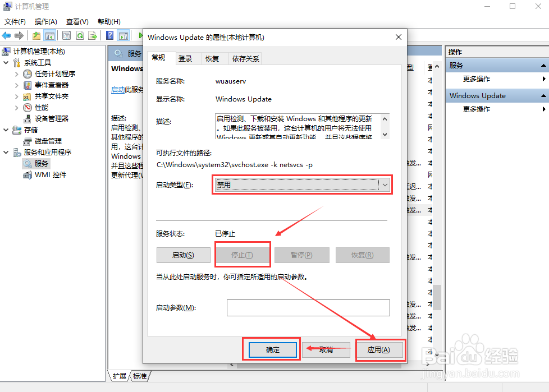The height and width of the screenshot is (392, 549).
Task: Click the description box scroll-up arrow
Action: (x=385, y=119)
